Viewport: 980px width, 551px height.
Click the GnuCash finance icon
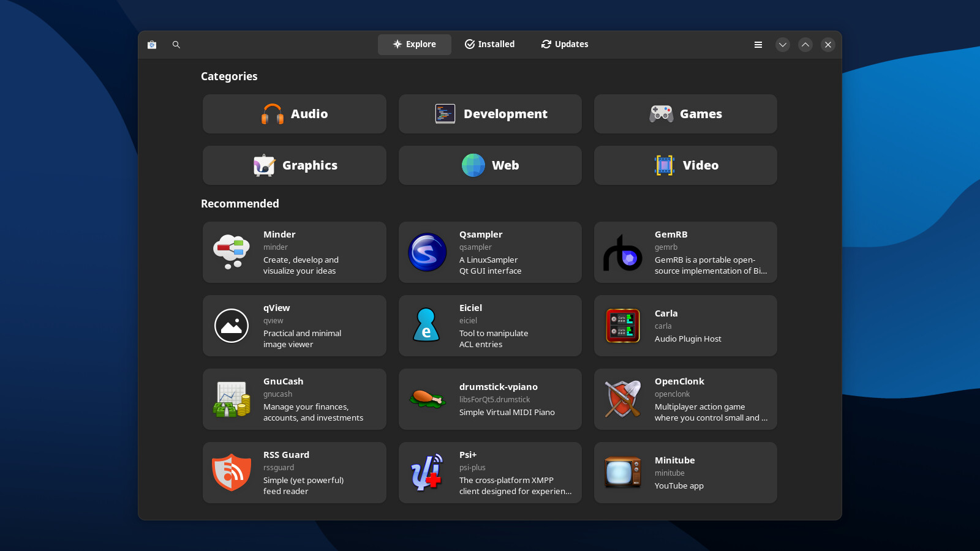232,399
